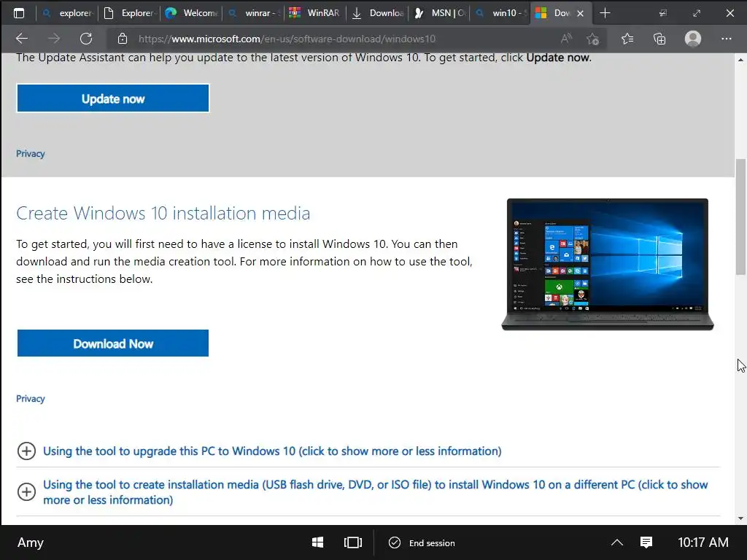
Task: Open the Favorites list
Action: 627,39
